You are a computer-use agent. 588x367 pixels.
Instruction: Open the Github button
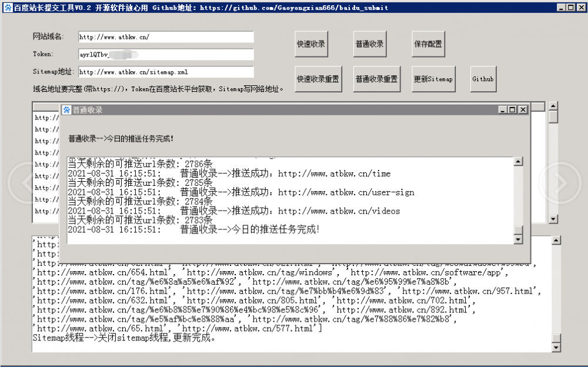(x=483, y=79)
